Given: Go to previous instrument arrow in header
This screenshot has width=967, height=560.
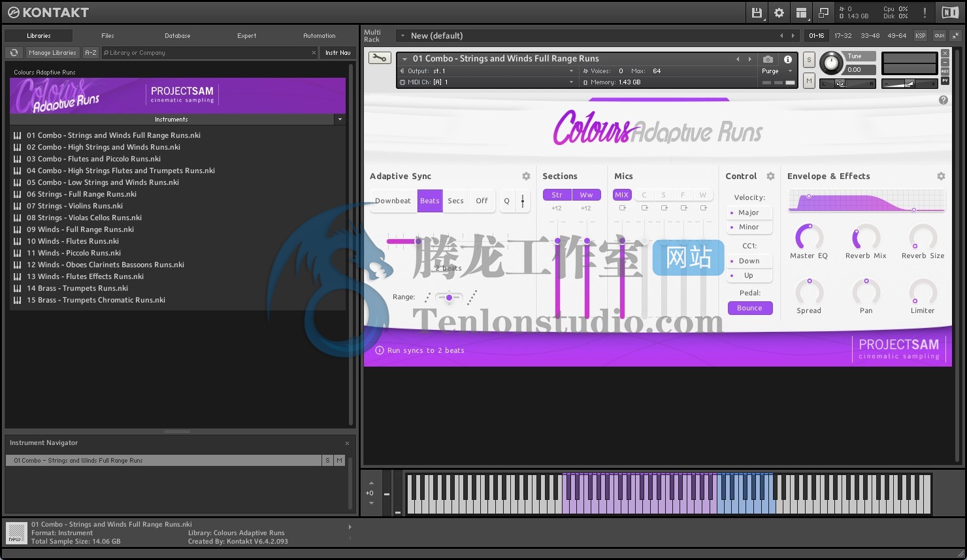Looking at the screenshot, I should pyautogui.click(x=738, y=59).
